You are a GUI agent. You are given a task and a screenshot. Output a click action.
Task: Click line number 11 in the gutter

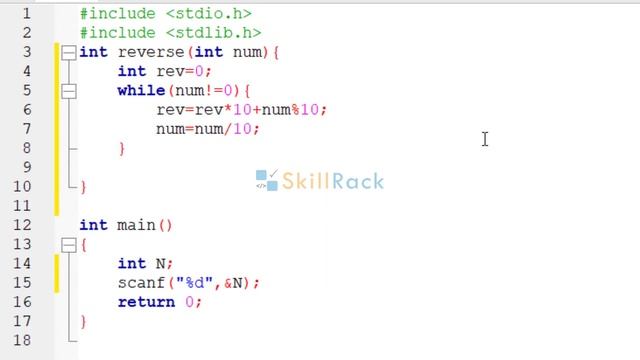(22, 206)
